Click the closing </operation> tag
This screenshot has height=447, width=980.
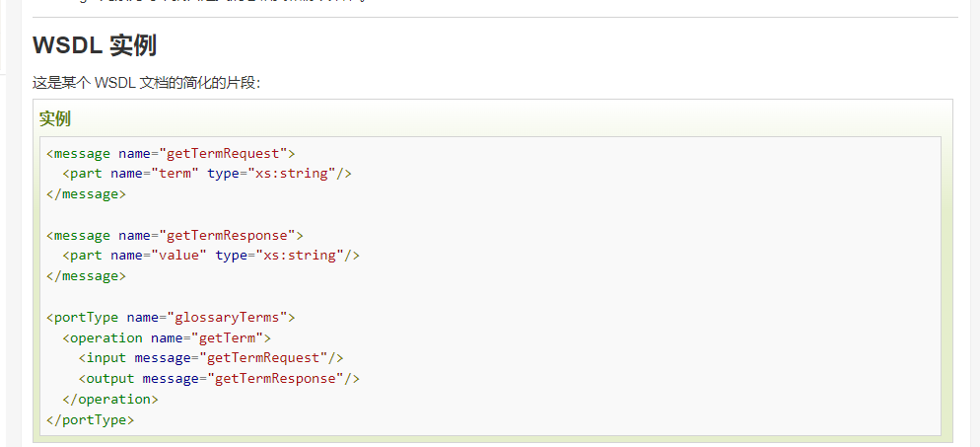tap(110, 400)
